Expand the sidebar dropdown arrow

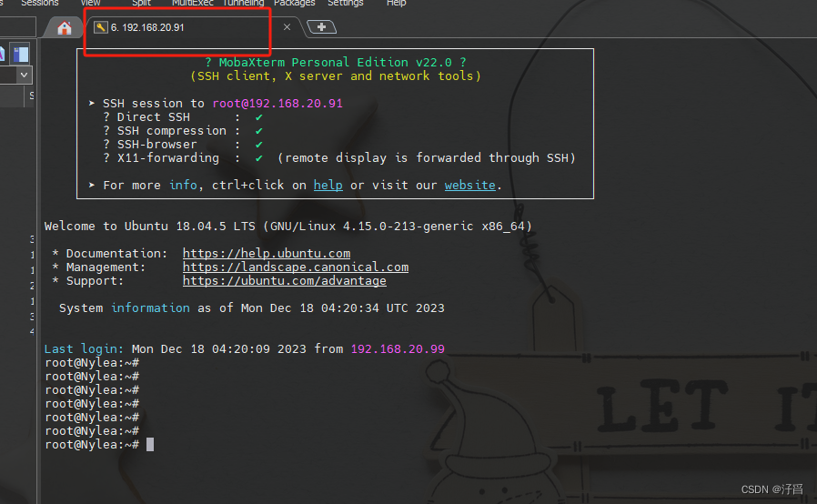[x=24, y=75]
